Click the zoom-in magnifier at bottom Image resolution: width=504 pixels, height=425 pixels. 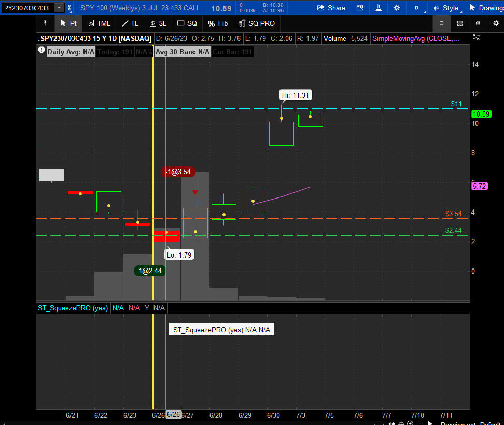[x=410, y=423]
